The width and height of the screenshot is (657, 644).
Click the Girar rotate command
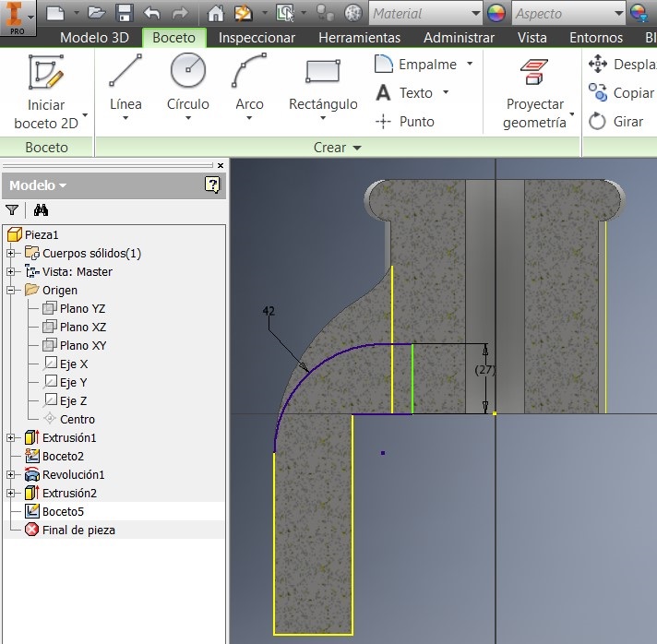coord(615,122)
